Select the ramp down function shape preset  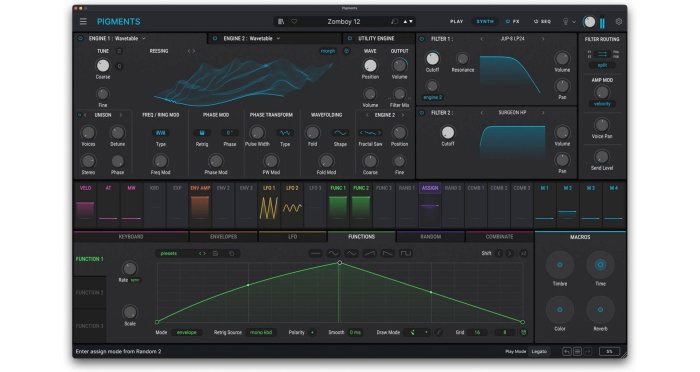pyautogui.click(x=388, y=253)
